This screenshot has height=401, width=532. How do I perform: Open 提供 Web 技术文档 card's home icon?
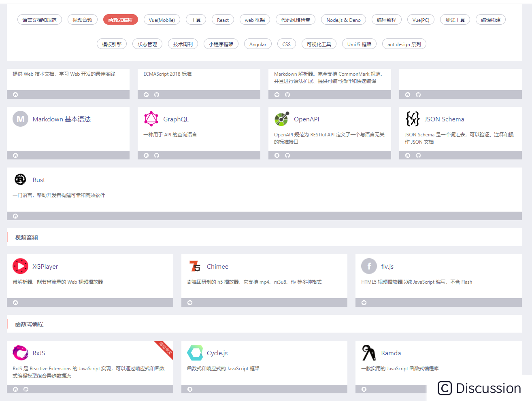[x=15, y=95]
